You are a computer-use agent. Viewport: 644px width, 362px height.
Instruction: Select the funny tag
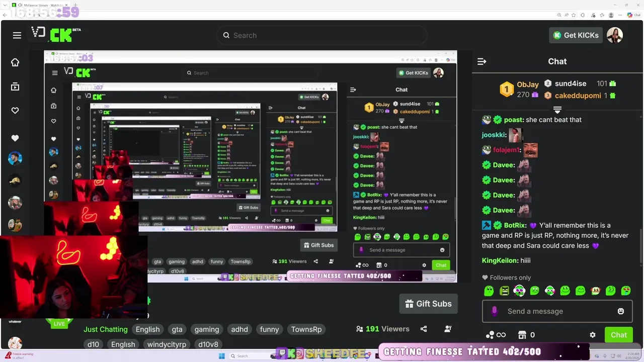coord(269,329)
